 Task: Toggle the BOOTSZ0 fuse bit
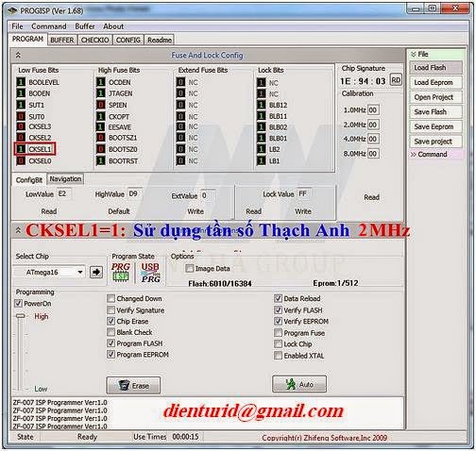[x=101, y=149]
